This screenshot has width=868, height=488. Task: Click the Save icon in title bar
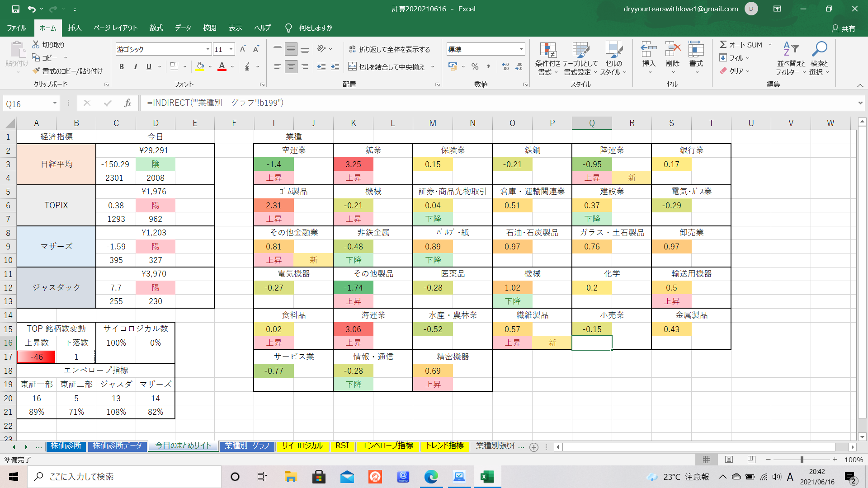(16, 9)
